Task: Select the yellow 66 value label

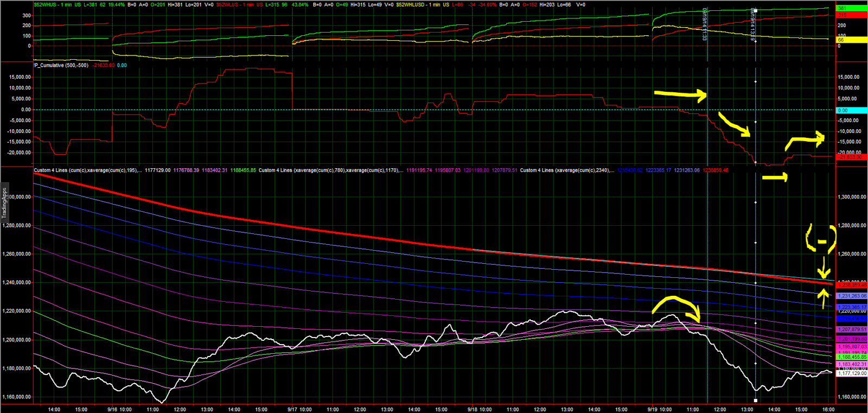Action: click(851, 40)
